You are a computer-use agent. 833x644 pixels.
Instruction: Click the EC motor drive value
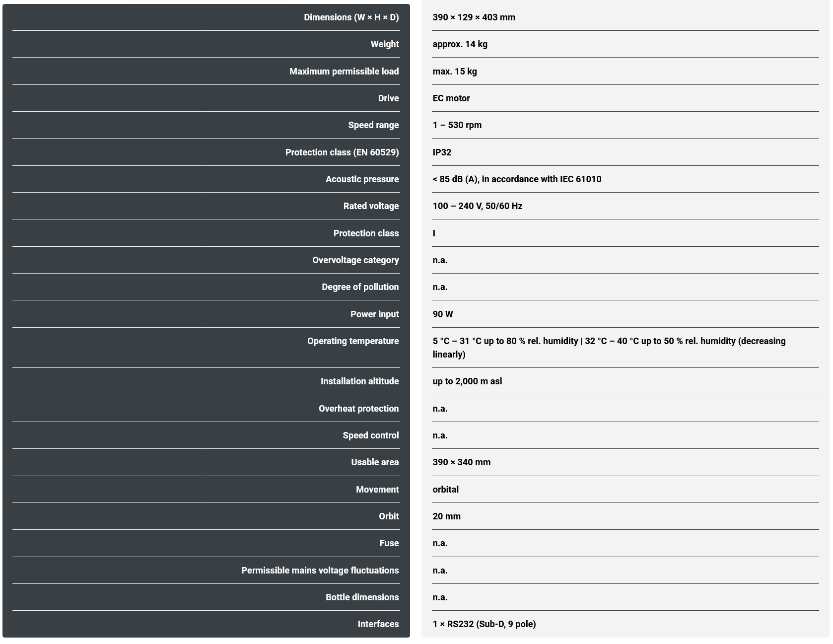coord(451,98)
